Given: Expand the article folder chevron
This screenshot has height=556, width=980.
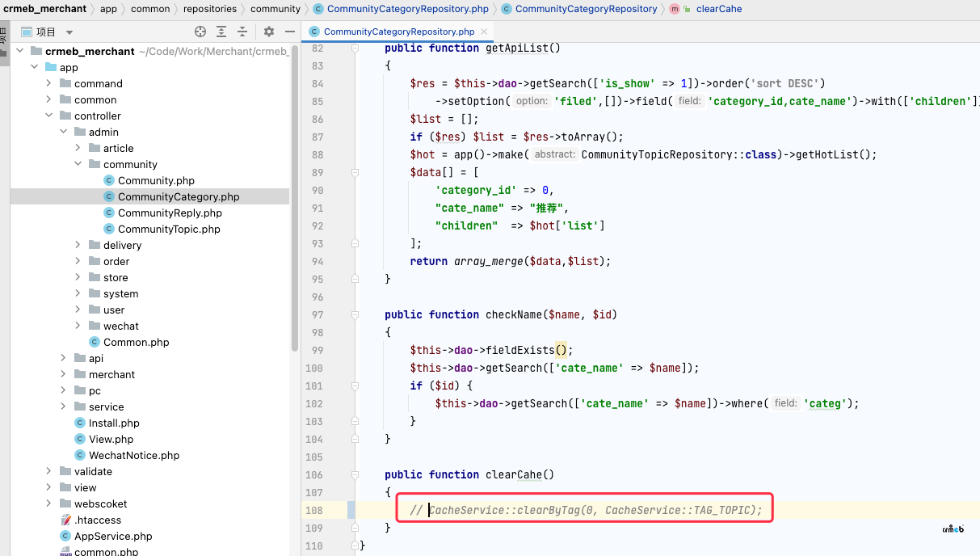Looking at the screenshot, I should 78,148.
